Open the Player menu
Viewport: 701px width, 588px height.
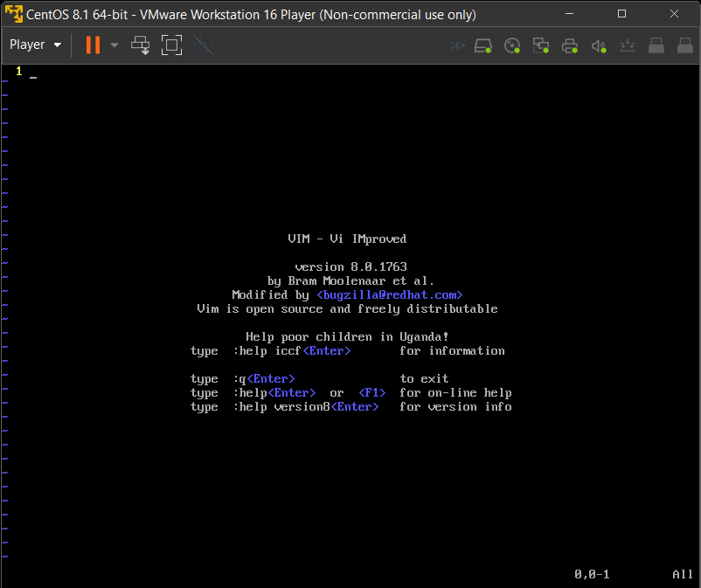pyautogui.click(x=35, y=45)
